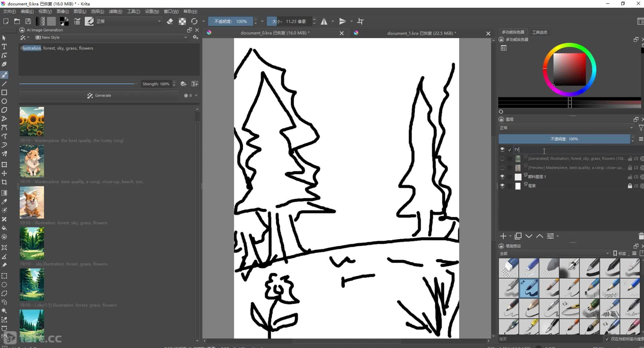Click the add control layer button
Image resolution: width=644 pixels, height=348 pixels.
point(184,84)
